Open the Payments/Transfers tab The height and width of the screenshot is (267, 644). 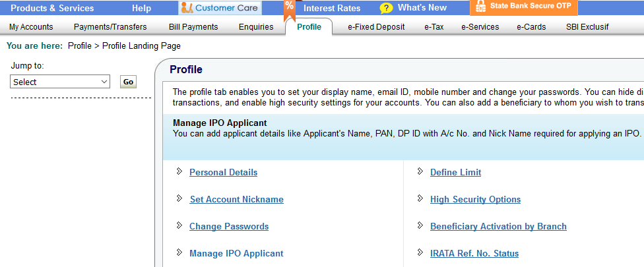click(110, 27)
